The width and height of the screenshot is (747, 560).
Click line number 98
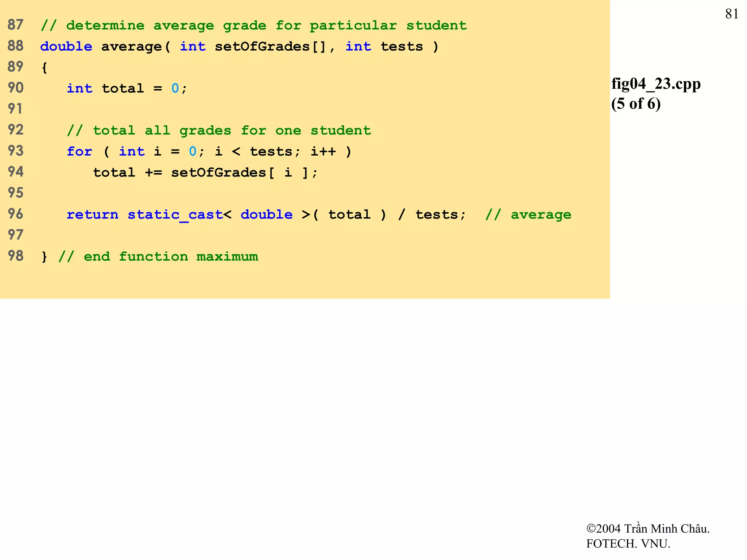15,256
